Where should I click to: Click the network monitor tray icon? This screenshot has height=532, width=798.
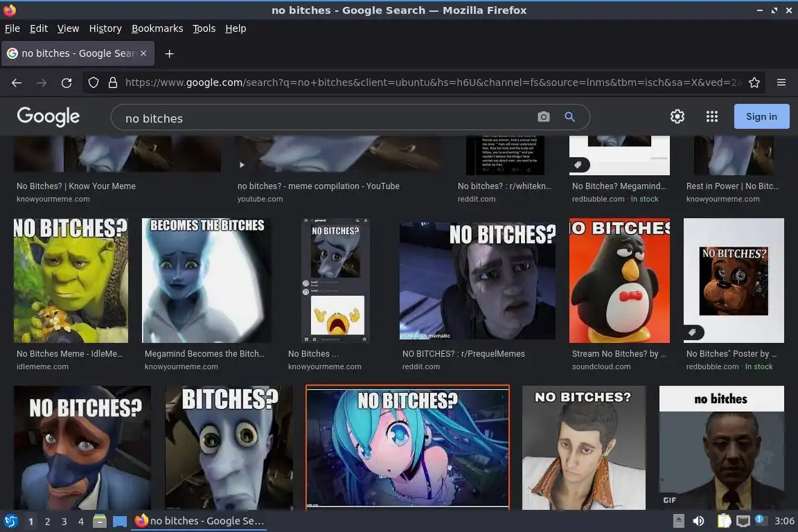pyautogui.click(x=743, y=521)
